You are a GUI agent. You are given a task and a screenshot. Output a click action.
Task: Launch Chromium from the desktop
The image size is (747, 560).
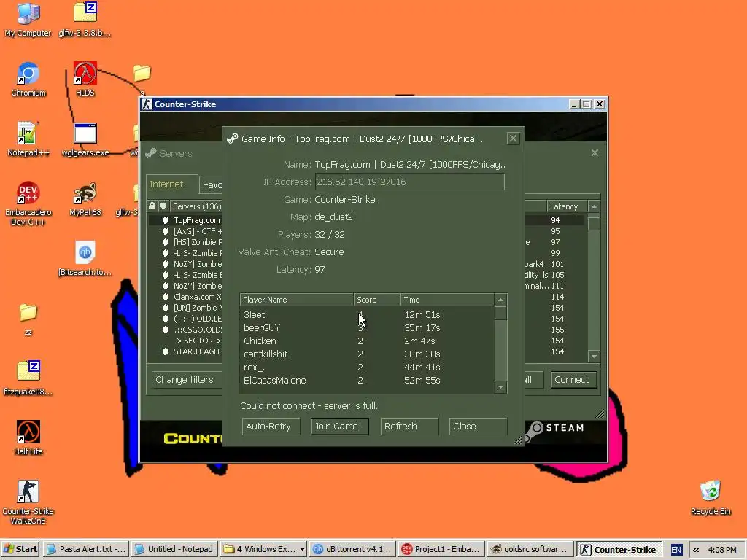(x=28, y=79)
